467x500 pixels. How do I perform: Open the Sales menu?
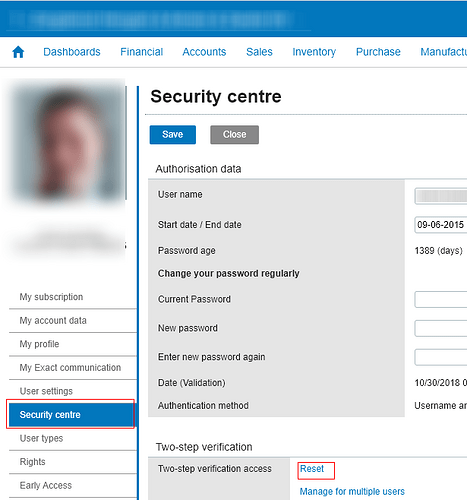(259, 52)
